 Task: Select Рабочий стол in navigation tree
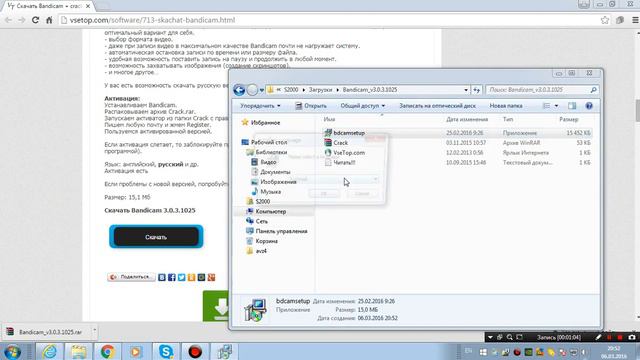click(x=269, y=142)
